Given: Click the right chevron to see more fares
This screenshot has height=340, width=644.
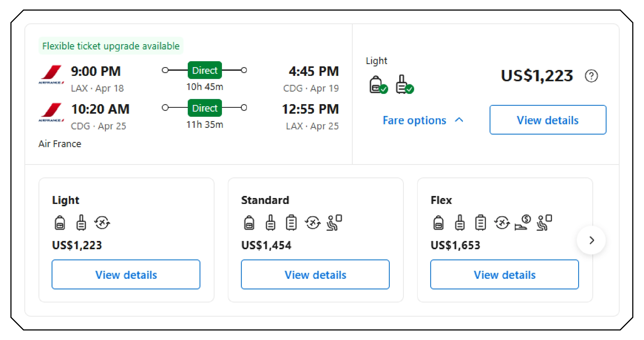Looking at the screenshot, I should [x=592, y=240].
